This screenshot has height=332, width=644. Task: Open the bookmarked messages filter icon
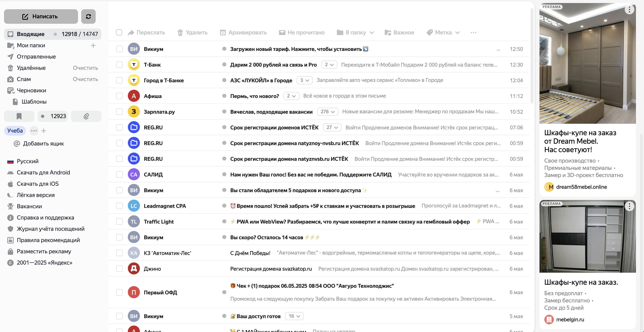tap(19, 116)
